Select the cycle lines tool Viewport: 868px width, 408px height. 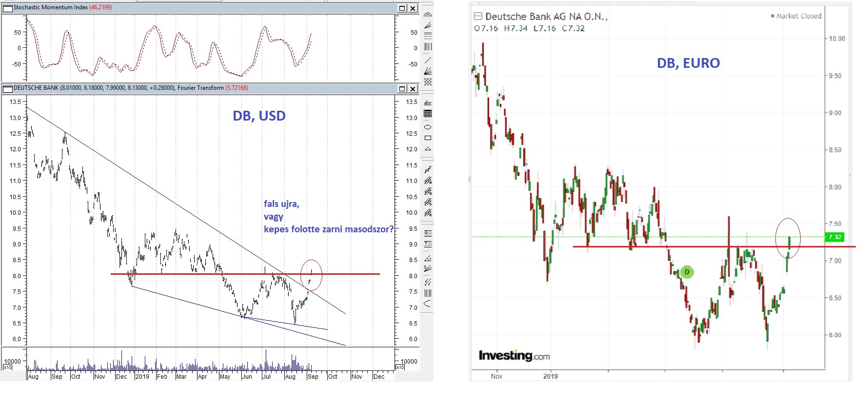click(428, 293)
